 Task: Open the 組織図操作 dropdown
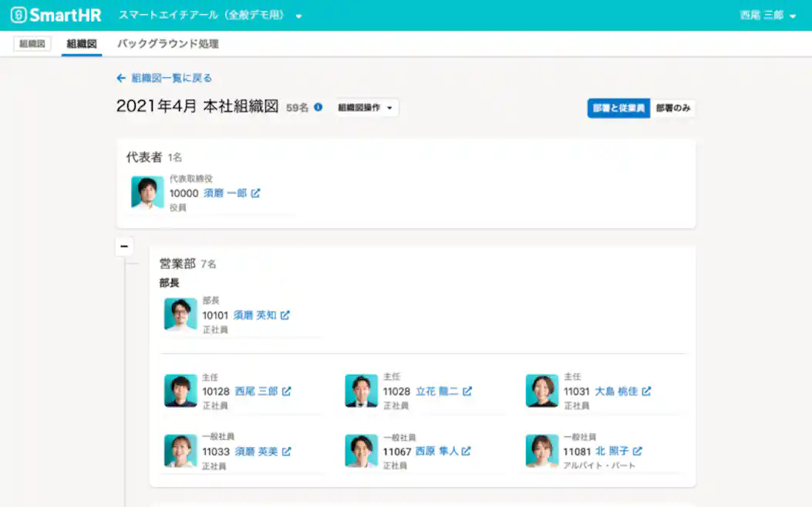tap(364, 108)
